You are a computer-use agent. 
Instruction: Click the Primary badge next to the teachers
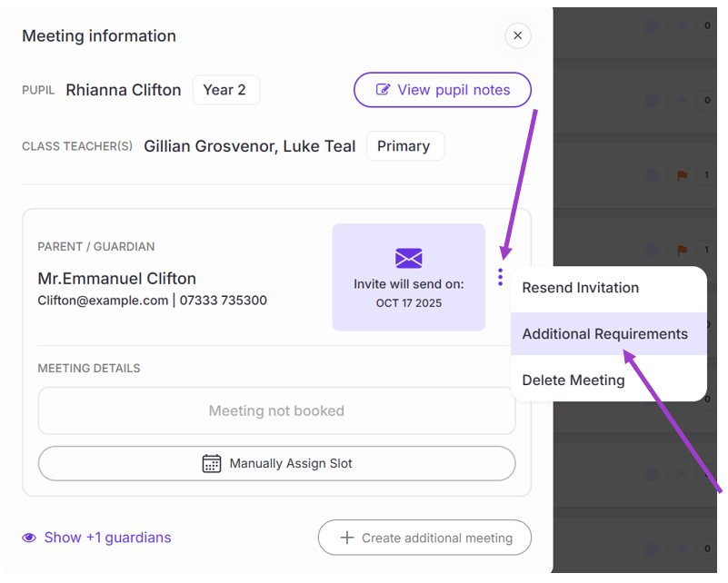(x=404, y=146)
